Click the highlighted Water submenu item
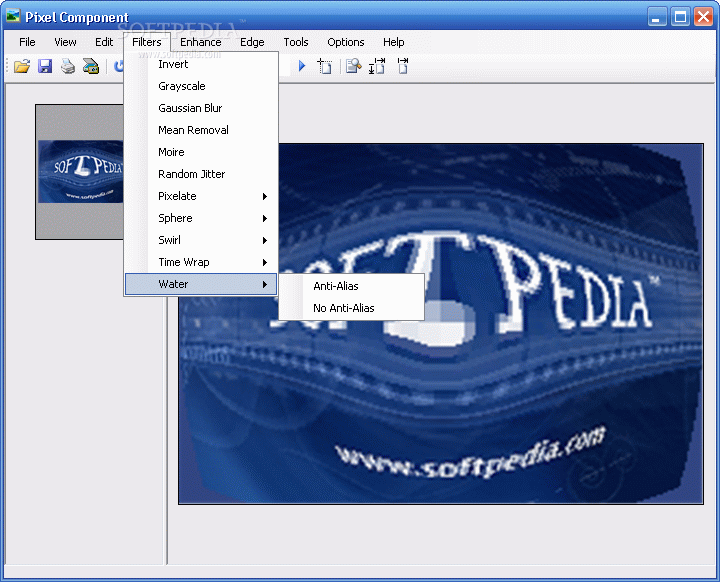The width and height of the screenshot is (720, 582). [x=201, y=284]
